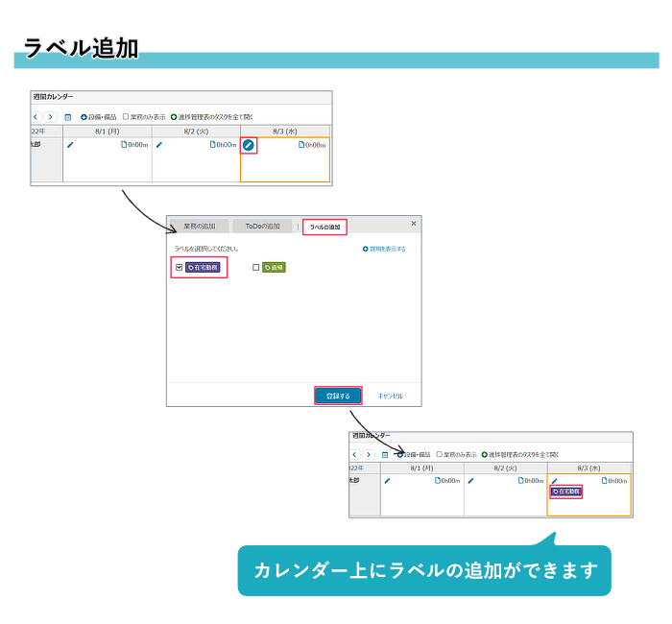This screenshot has width=672, height=624.
Task: Check the 直帰 label checkbox
Action: (255, 268)
